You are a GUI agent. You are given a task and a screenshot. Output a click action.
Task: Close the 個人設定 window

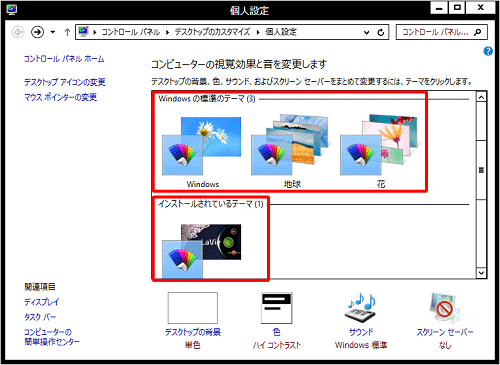click(x=480, y=8)
